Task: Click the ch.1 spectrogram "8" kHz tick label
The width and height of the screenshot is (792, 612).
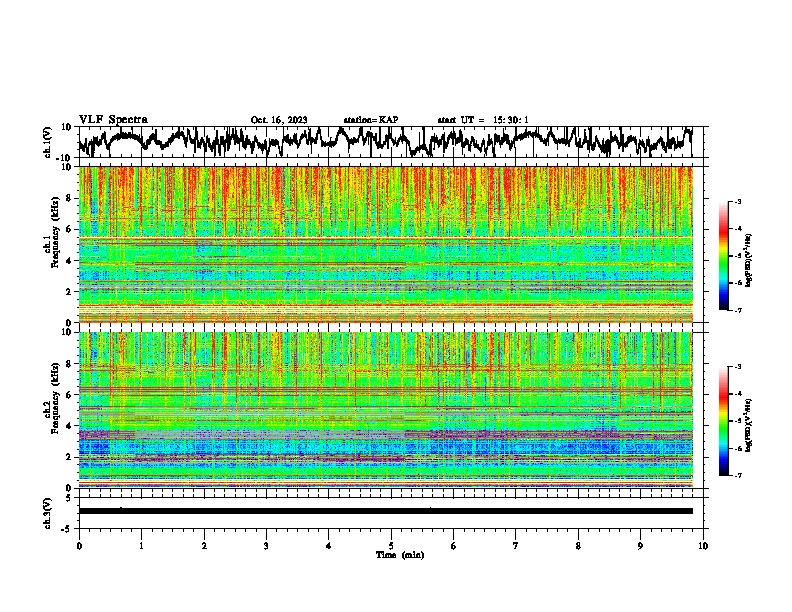Action: coord(69,198)
